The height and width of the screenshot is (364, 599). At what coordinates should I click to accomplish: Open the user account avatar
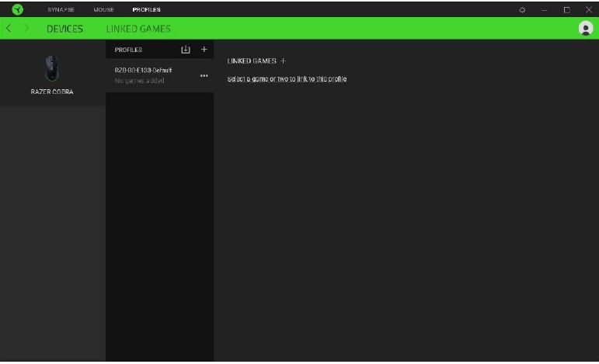[x=584, y=28]
